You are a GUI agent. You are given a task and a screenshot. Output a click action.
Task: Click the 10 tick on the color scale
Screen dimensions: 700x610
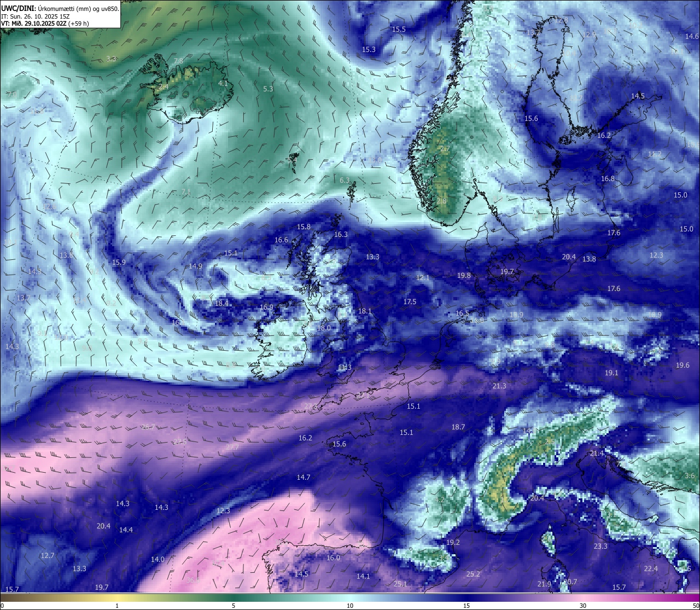(x=350, y=606)
